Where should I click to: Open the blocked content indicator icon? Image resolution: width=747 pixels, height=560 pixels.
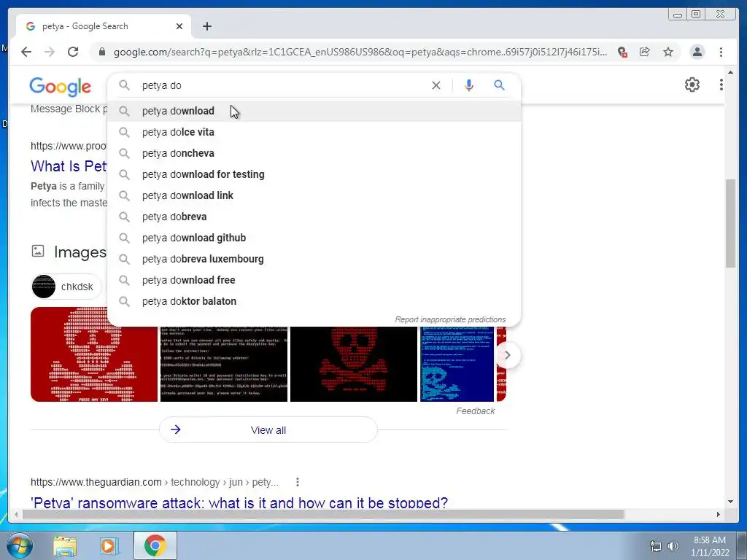click(622, 52)
